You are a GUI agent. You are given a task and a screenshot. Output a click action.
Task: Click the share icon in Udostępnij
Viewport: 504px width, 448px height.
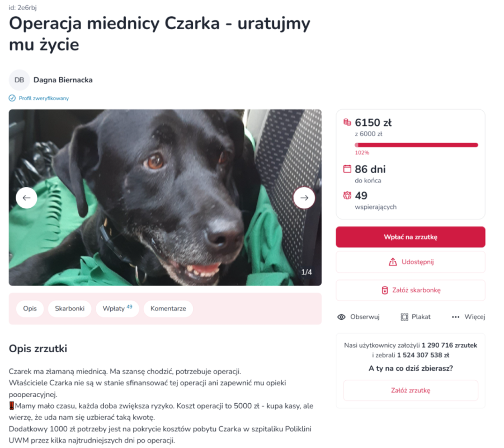pos(393,262)
